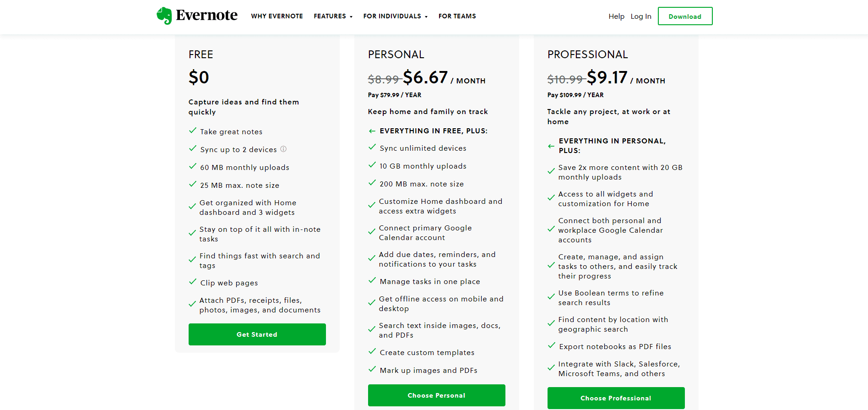This screenshot has width=868, height=410.
Task: Click the info icon beside Sync up to 2 devices
Action: tap(283, 149)
